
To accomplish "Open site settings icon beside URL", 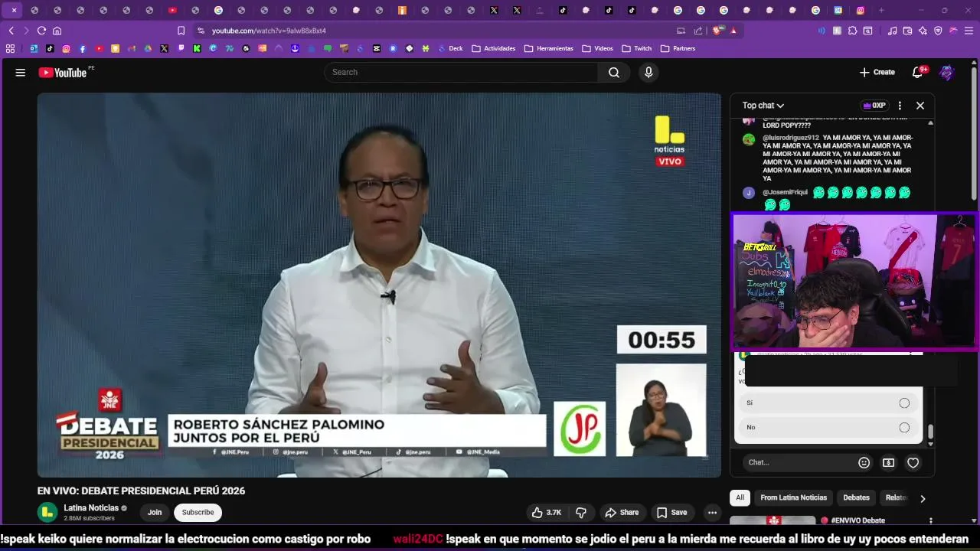I will click(x=201, y=31).
